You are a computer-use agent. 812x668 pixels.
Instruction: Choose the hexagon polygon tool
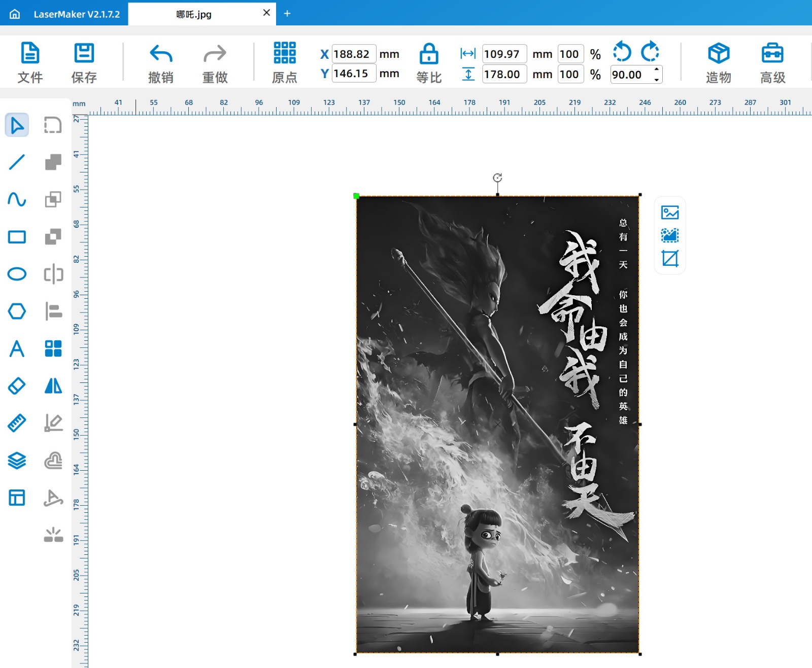pyautogui.click(x=17, y=311)
